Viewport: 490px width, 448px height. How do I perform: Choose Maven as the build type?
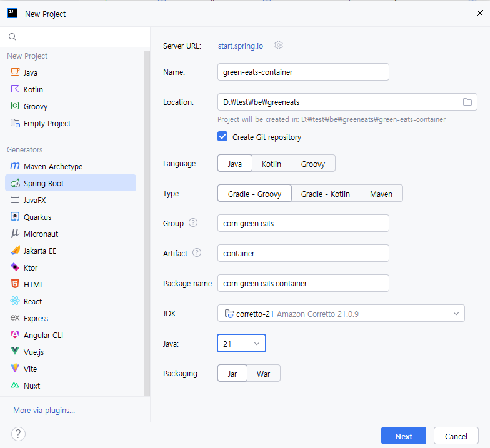(x=381, y=194)
